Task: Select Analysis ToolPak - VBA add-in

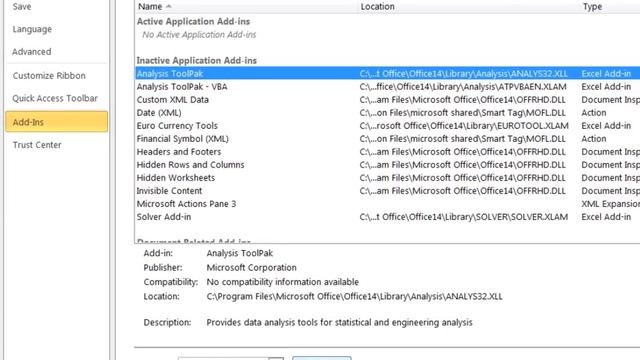Action: point(182,87)
